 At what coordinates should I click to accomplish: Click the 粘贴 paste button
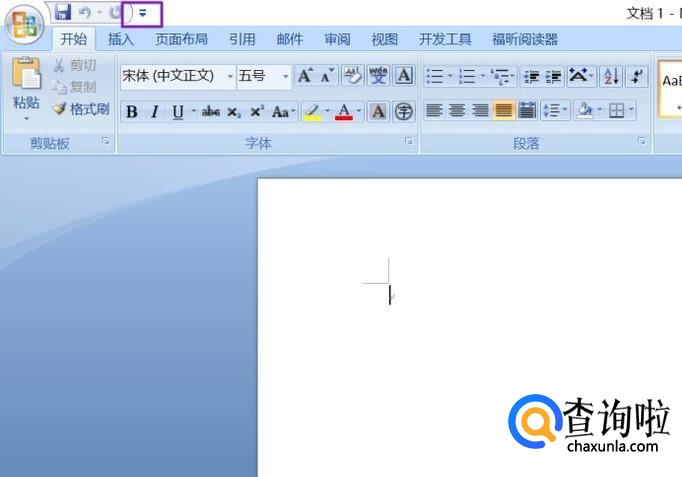[26, 89]
